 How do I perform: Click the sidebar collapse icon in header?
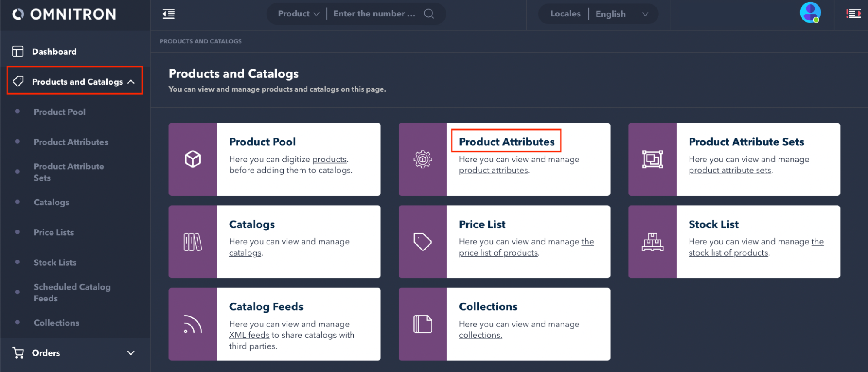pyautogui.click(x=168, y=14)
